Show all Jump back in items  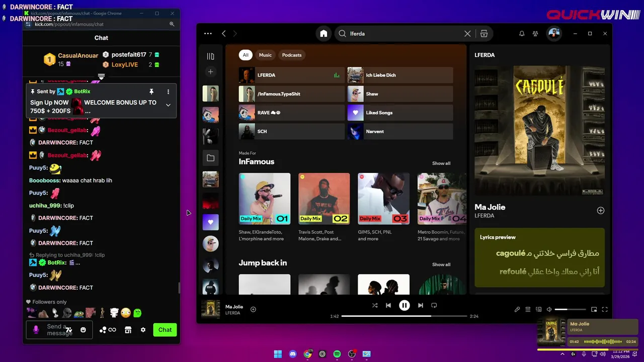tap(441, 264)
